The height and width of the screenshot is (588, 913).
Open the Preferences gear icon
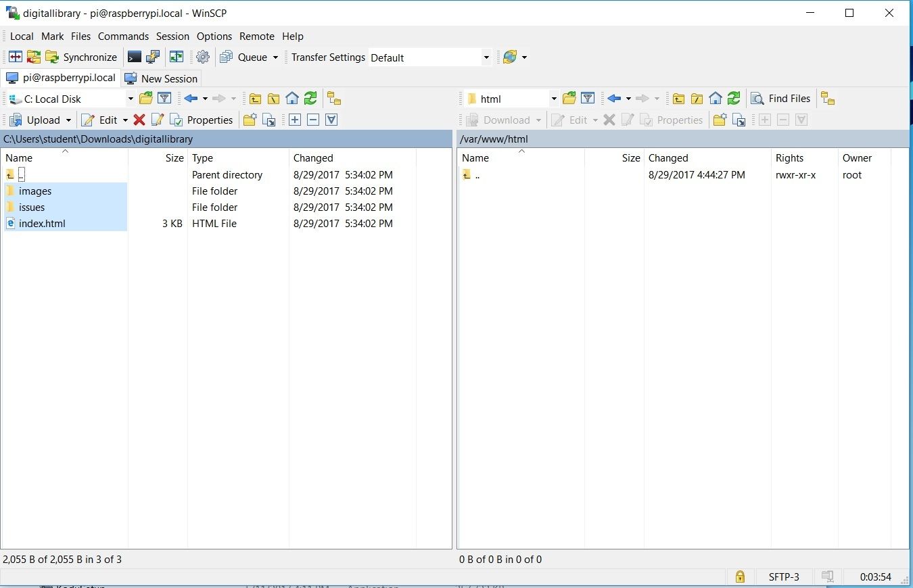(x=202, y=57)
